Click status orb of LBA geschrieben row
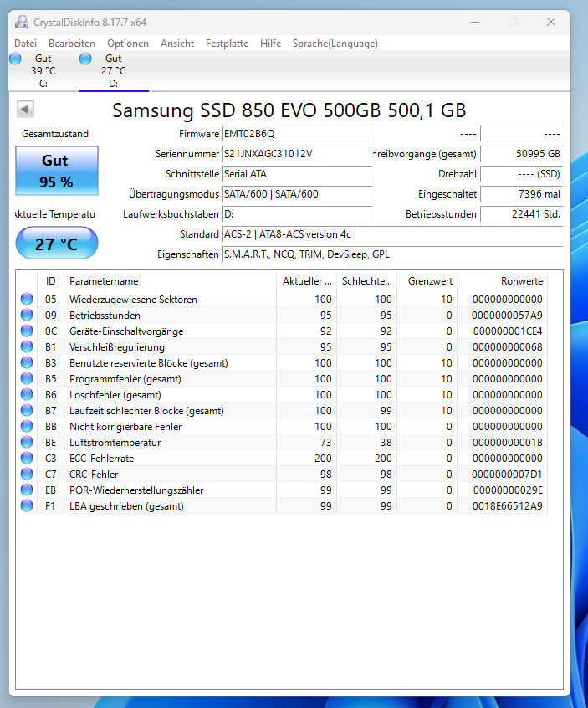The height and width of the screenshot is (708, 588). (27, 505)
